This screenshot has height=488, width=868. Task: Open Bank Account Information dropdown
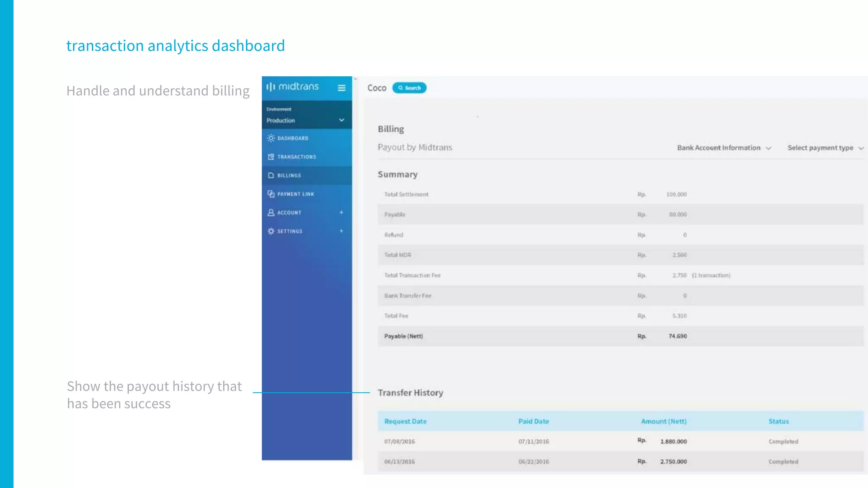pos(724,148)
